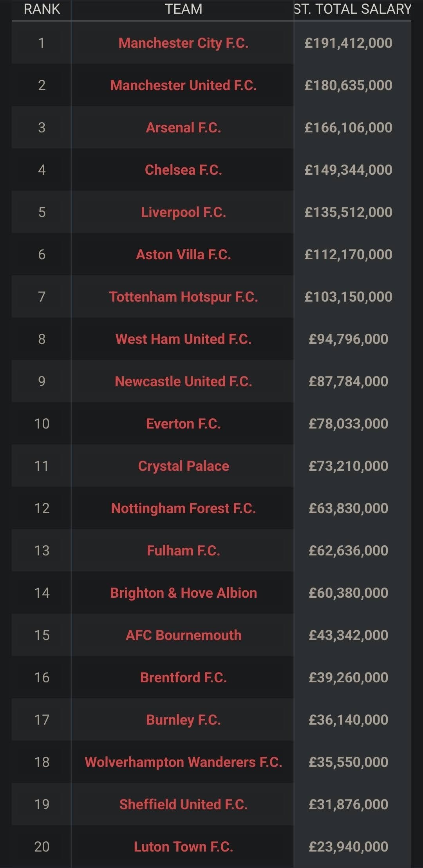The width and height of the screenshot is (423, 868).
Task: Open the Newcastle United F.C. link
Action: (183, 382)
